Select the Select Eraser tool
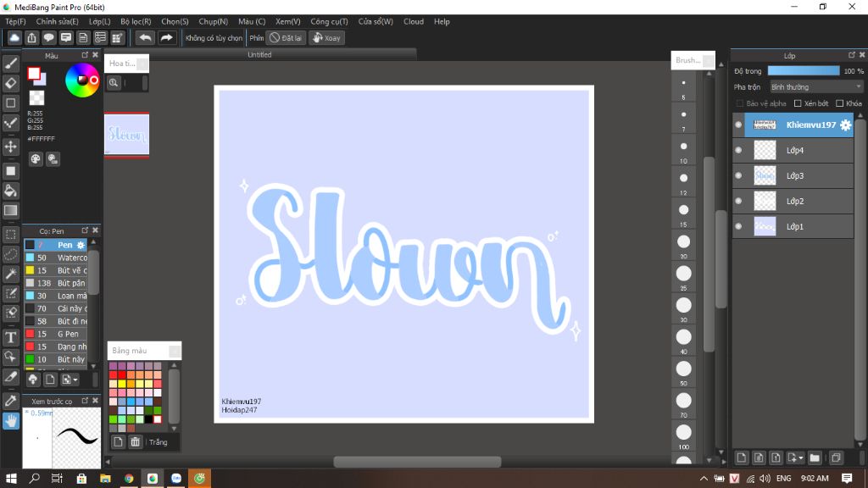Image resolution: width=868 pixels, height=488 pixels. [x=10, y=313]
